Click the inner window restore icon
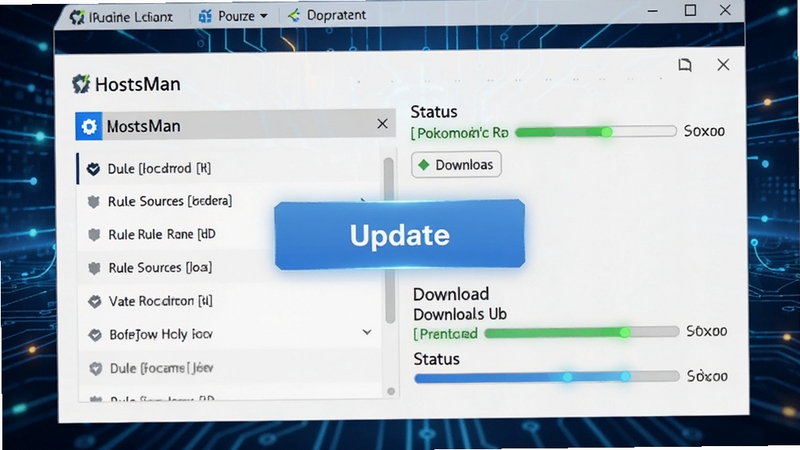 coord(685,65)
